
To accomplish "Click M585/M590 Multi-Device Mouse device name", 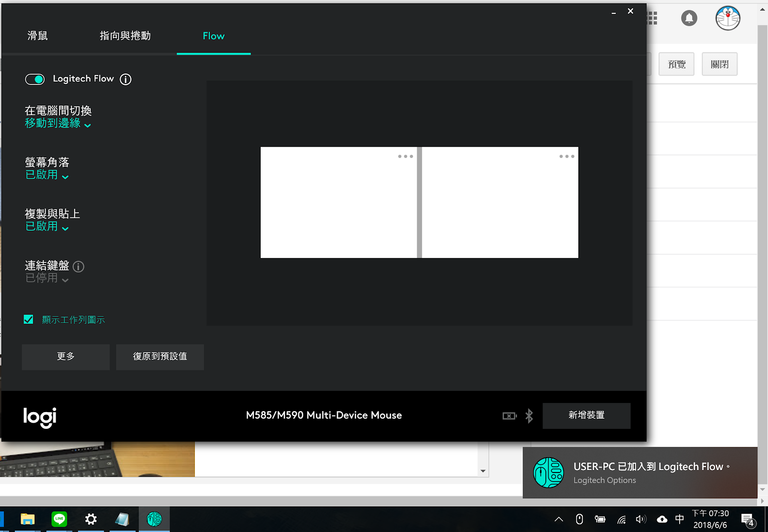I will click(324, 415).
